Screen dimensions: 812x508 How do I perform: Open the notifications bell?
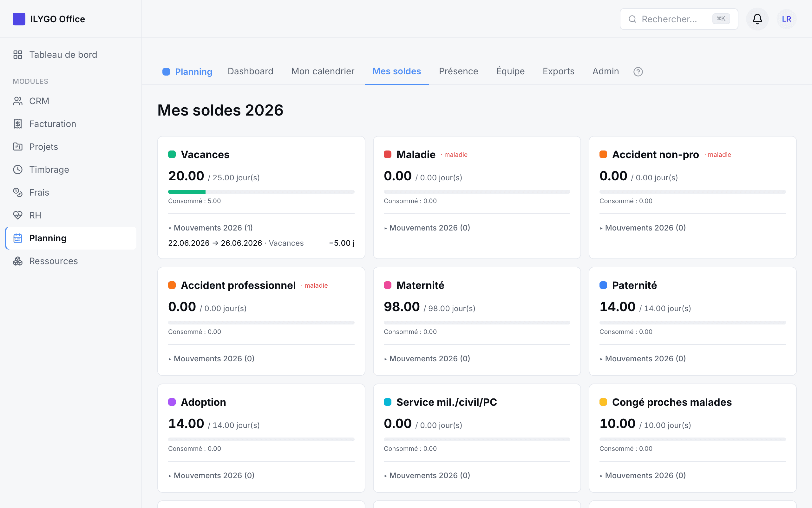coord(757,19)
